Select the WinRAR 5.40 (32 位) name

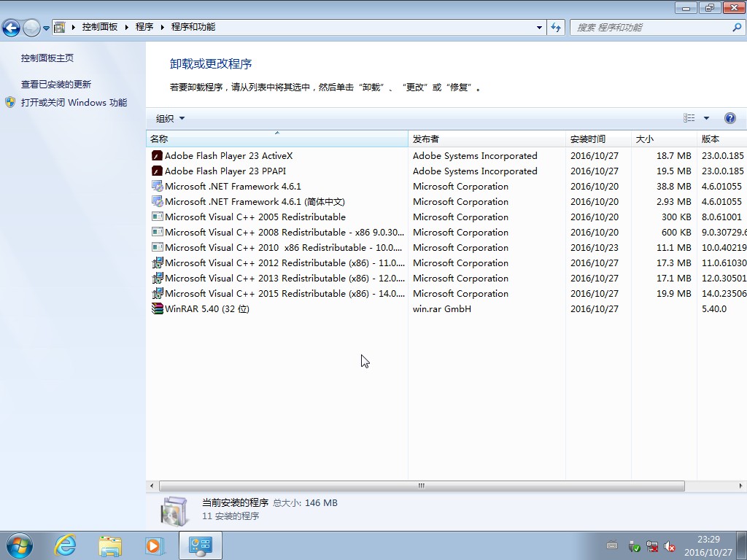tap(206, 308)
